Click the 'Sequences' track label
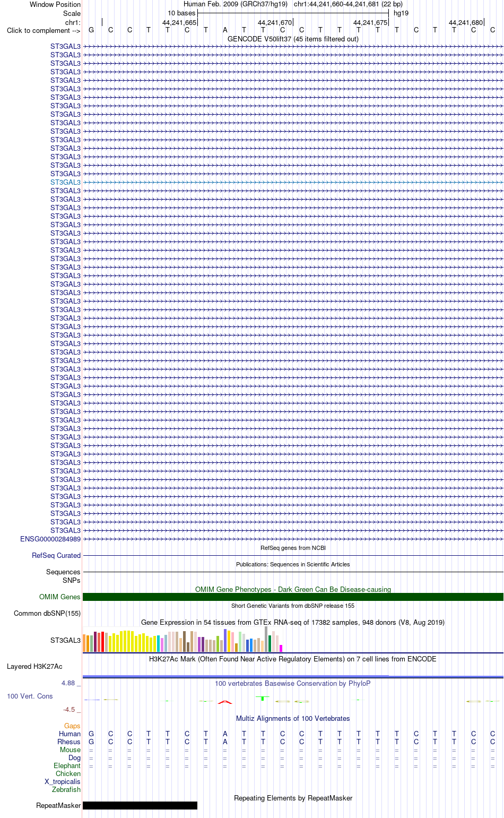Viewport: 504px width, 818px height. click(x=63, y=572)
